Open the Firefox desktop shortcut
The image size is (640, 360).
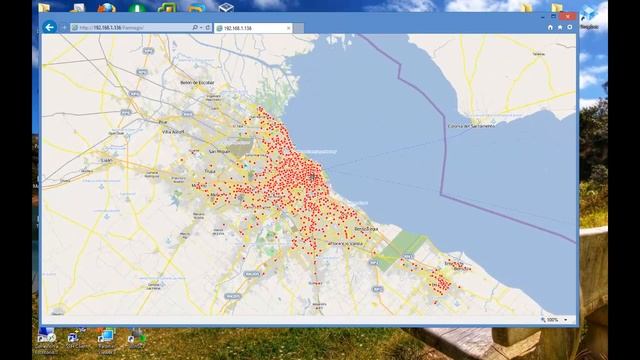click(107, 7)
